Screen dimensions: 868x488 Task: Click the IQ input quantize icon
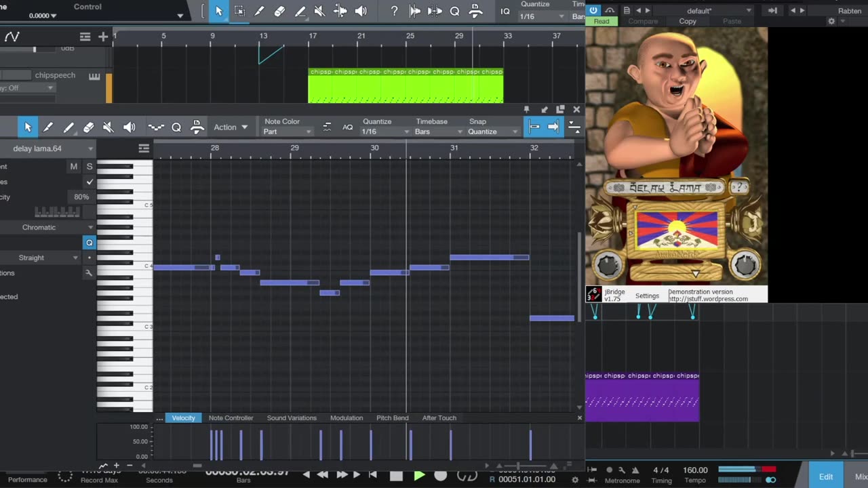pos(505,12)
